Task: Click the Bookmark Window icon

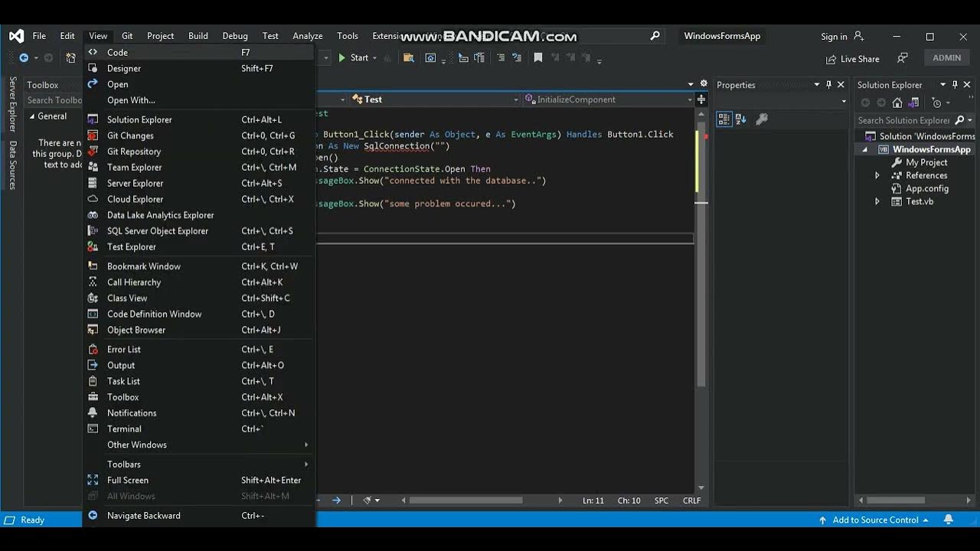Action: tap(93, 266)
